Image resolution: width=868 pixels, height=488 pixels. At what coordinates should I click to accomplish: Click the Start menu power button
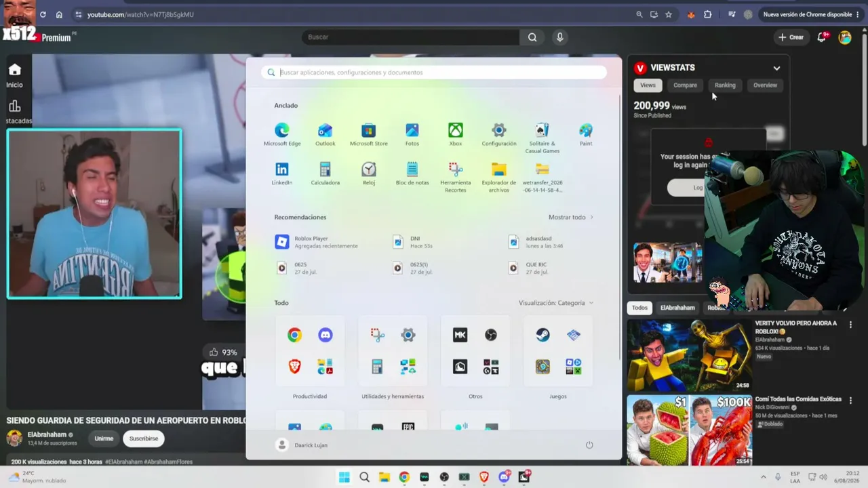click(x=589, y=445)
